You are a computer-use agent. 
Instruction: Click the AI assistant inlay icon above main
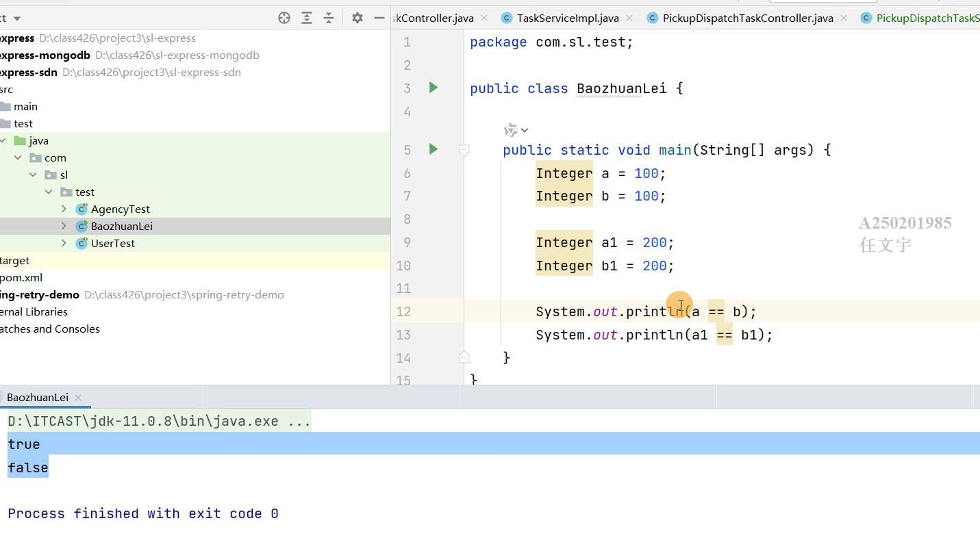click(511, 130)
